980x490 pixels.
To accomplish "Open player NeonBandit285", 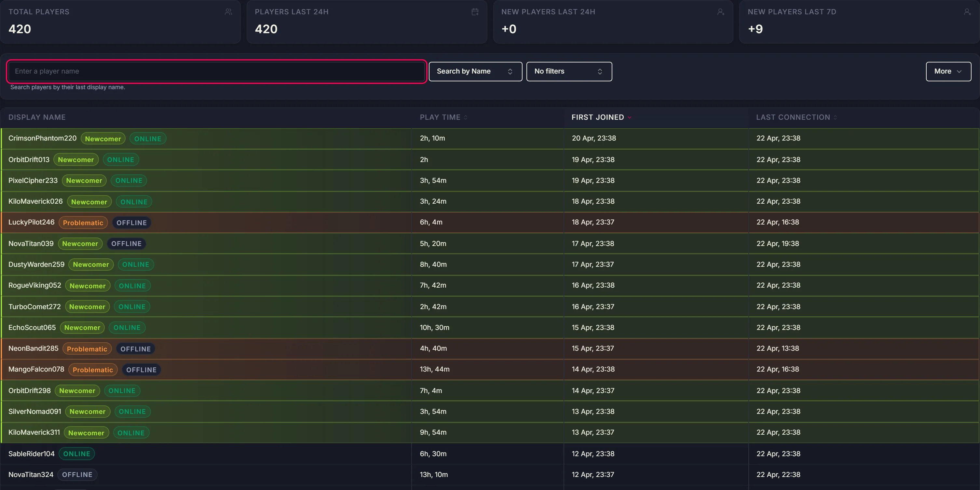I will [x=34, y=348].
